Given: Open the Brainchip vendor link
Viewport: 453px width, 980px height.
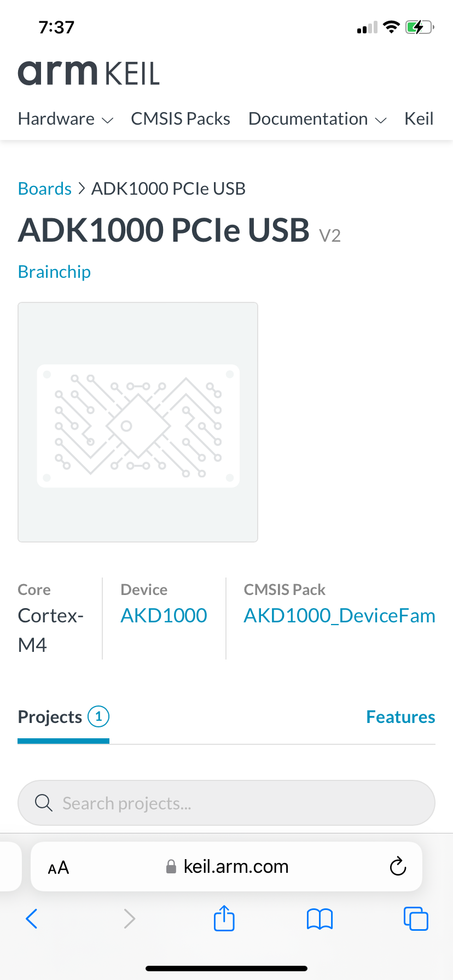Looking at the screenshot, I should (54, 272).
